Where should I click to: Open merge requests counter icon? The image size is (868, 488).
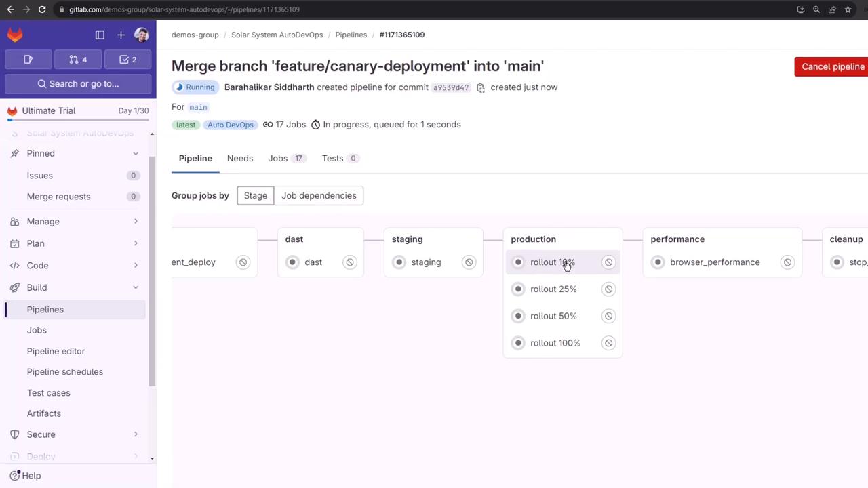78,60
